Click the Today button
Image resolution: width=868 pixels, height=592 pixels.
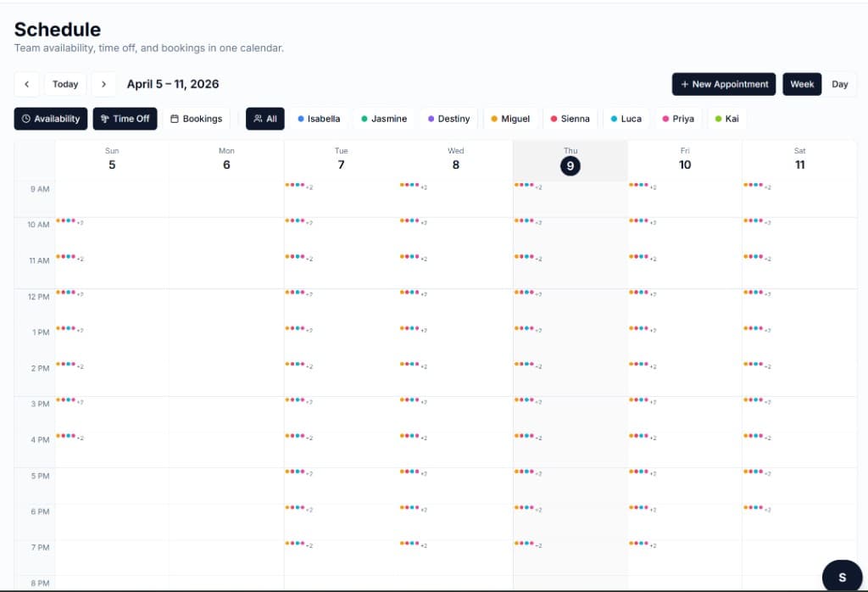pos(65,84)
